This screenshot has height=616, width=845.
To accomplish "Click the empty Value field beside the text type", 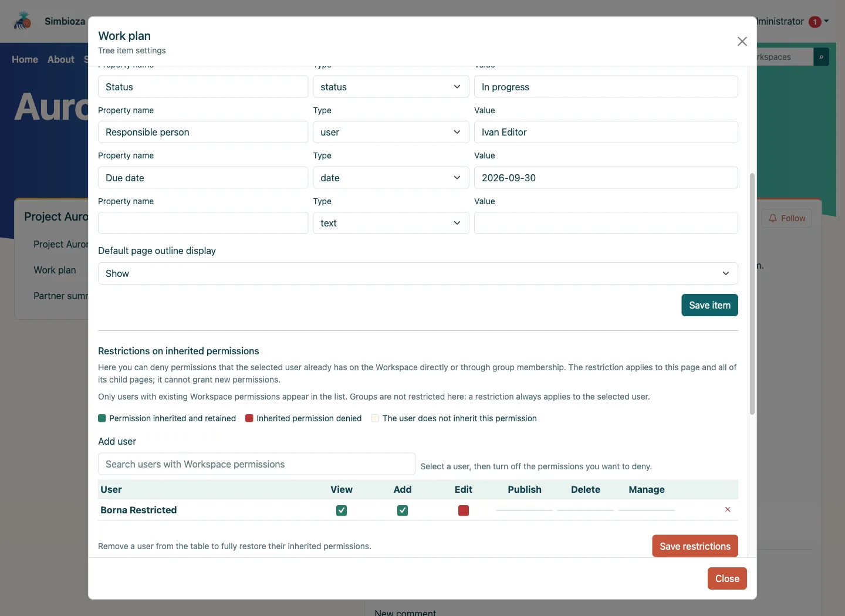I will 606,223.
